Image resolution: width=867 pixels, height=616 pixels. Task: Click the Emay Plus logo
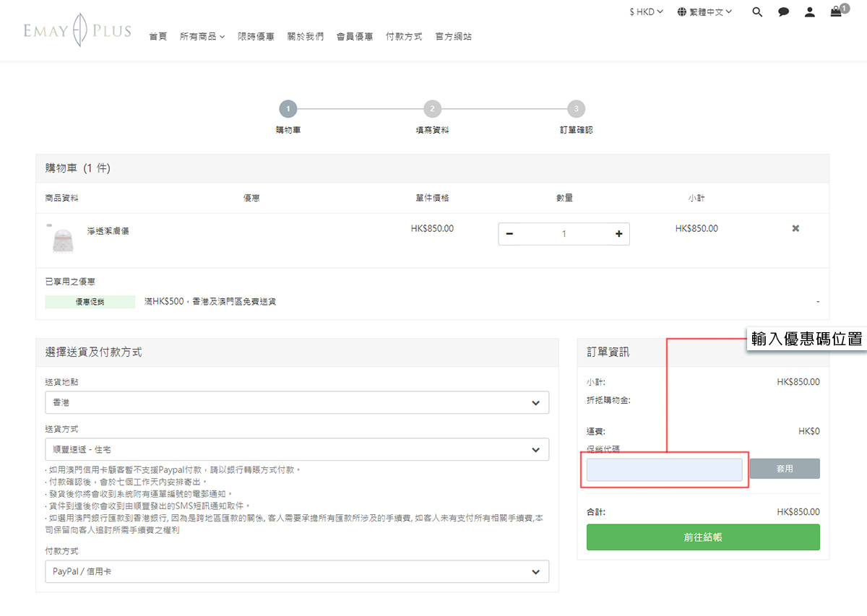pyautogui.click(x=77, y=31)
